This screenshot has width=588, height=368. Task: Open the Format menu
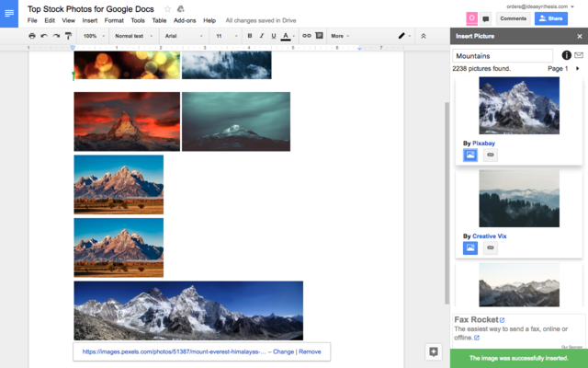point(114,20)
